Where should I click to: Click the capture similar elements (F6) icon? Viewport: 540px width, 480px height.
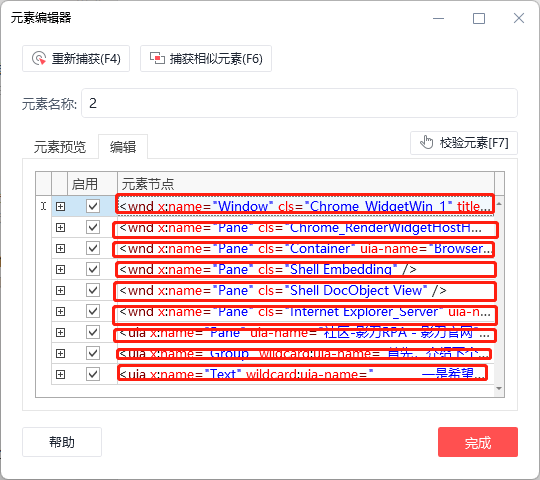tap(157, 58)
